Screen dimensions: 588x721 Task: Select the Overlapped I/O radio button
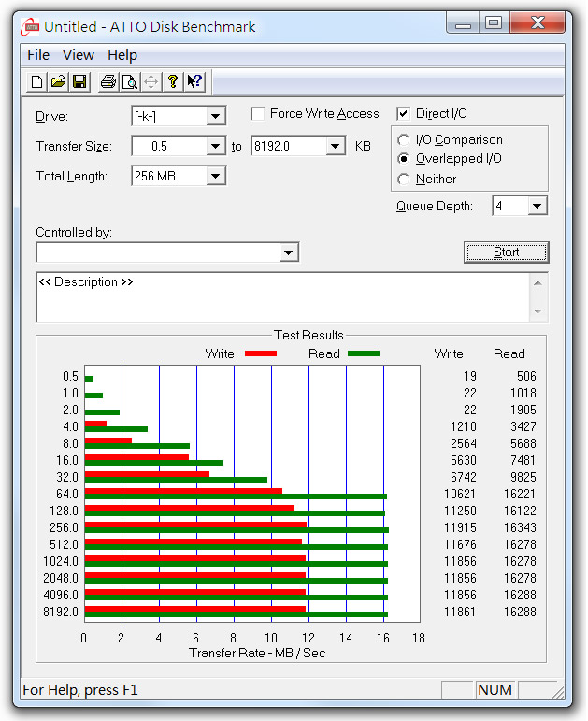403,159
